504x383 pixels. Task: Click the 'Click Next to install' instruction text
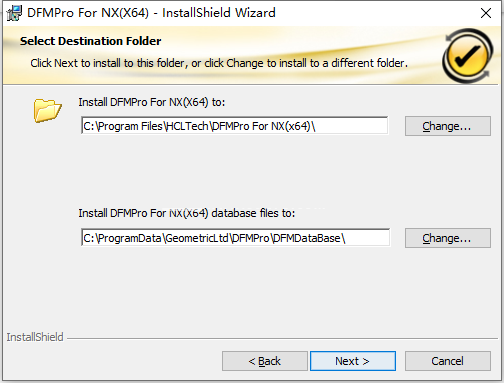[x=219, y=63]
